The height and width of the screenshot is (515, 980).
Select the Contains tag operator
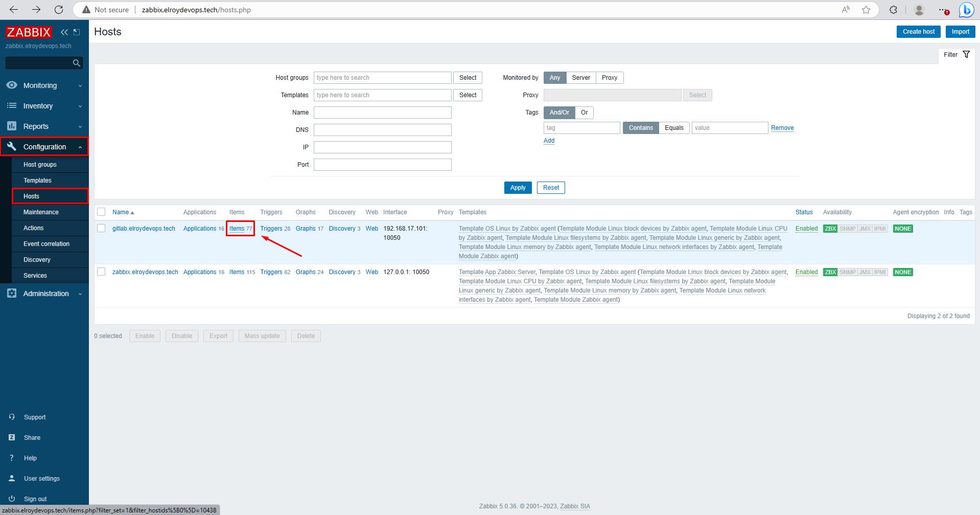[x=641, y=128]
